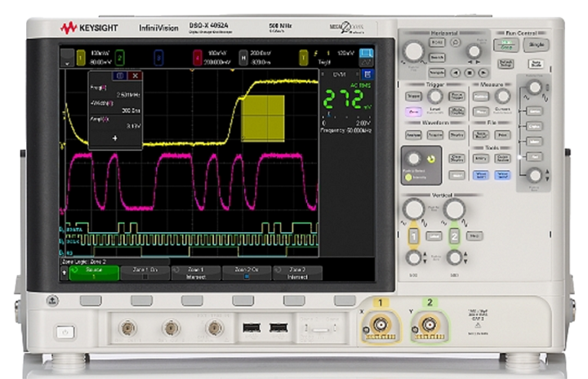Toggle the Zone 2 On checkbox softkey
The width and height of the screenshot is (588, 379).
pyautogui.click(x=247, y=273)
